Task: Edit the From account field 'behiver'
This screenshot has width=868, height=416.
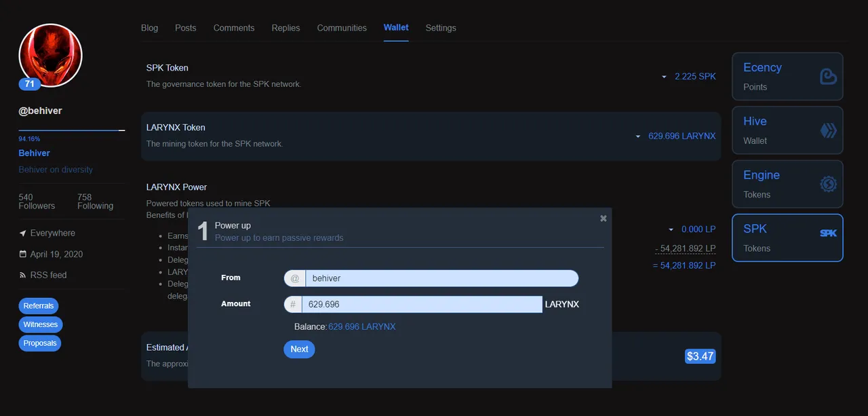Action: pyautogui.click(x=441, y=278)
